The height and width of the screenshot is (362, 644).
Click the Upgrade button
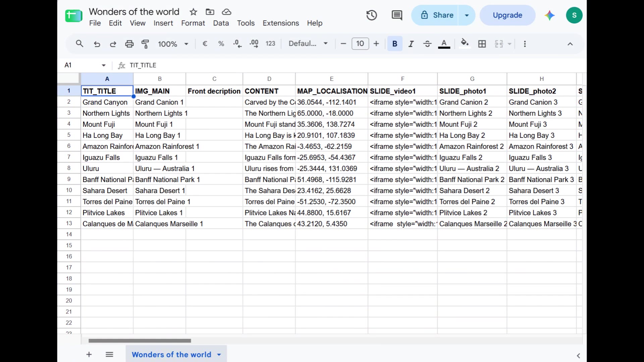coord(507,15)
